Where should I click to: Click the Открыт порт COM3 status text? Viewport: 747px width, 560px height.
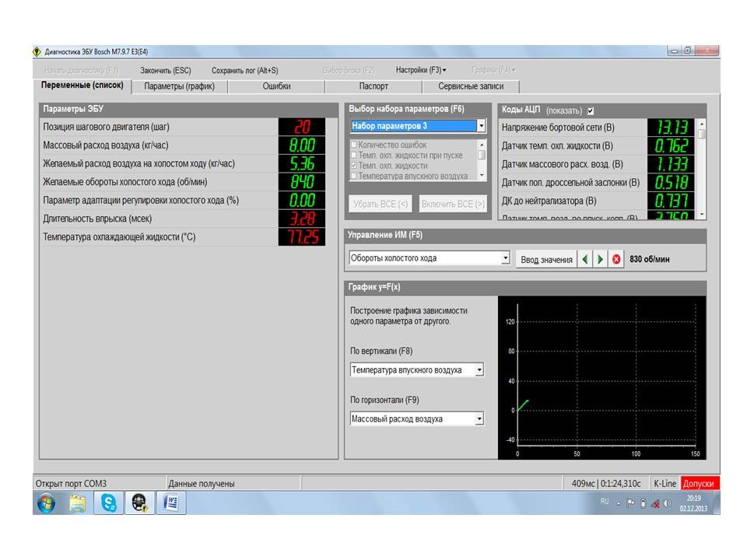click(71, 483)
